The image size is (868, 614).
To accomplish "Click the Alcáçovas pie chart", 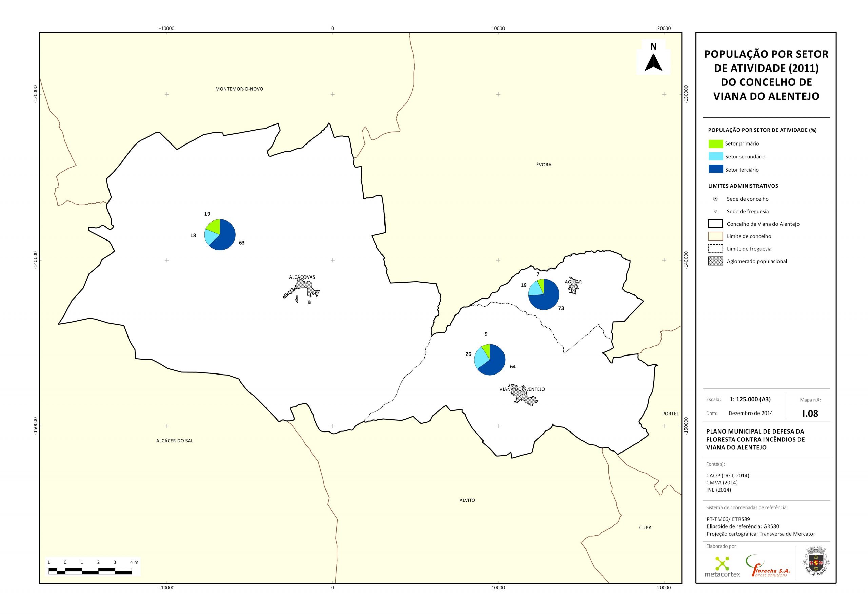I will [x=220, y=234].
